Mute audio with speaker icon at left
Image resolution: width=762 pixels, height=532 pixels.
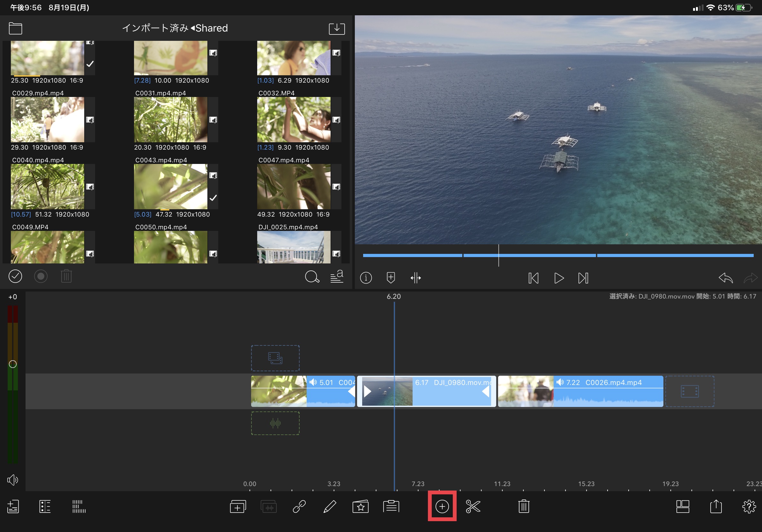point(13,480)
